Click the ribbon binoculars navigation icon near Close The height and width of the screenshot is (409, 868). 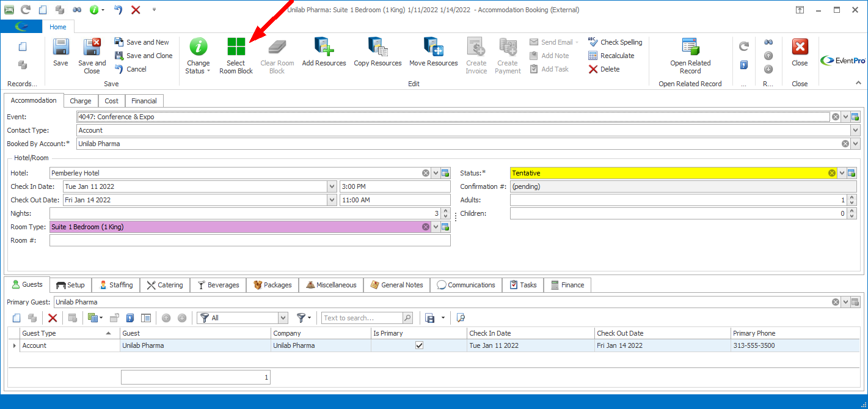pos(768,42)
